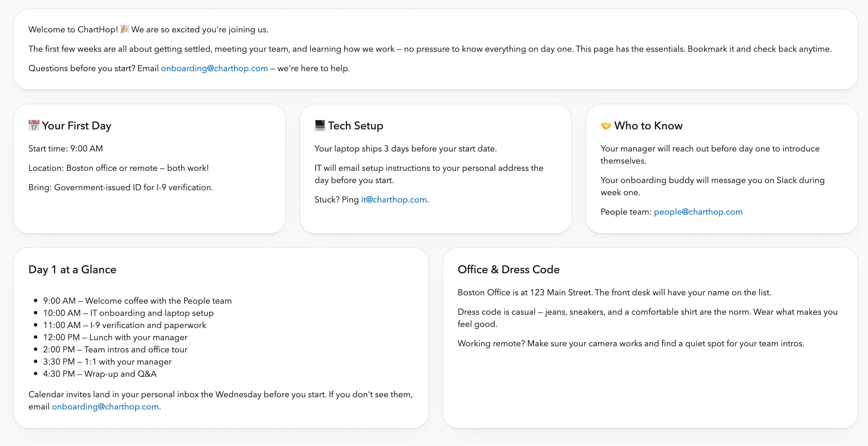This screenshot has width=868, height=446.
Task: Click the "Location: Boston office or remote" line
Action: click(x=119, y=168)
